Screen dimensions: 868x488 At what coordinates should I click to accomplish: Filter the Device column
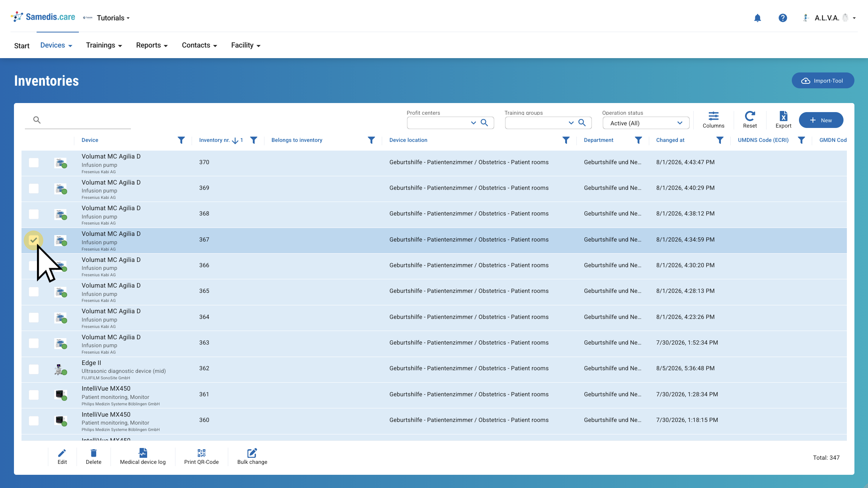tap(181, 140)
